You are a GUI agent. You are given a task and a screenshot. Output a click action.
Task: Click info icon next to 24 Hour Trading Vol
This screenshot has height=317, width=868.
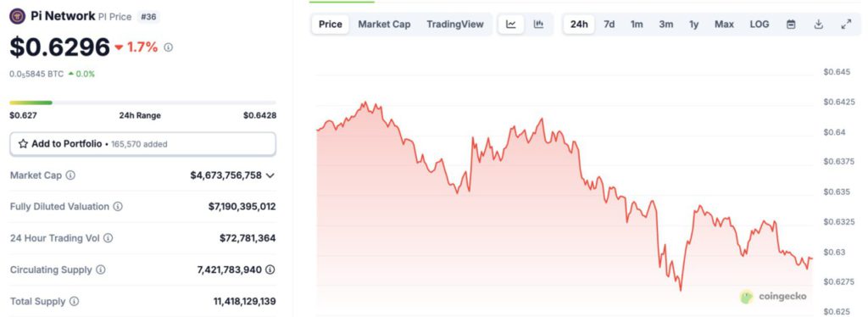point(108,238)
